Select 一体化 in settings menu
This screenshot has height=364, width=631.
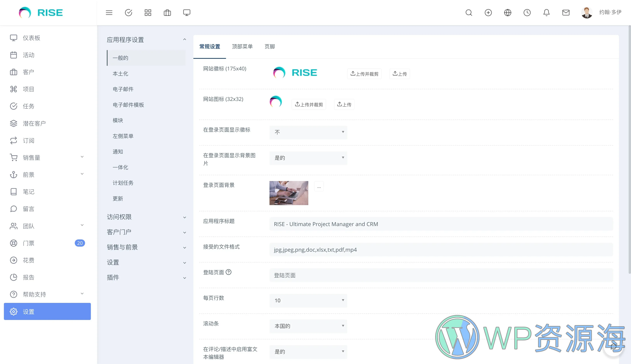(146, 167)
